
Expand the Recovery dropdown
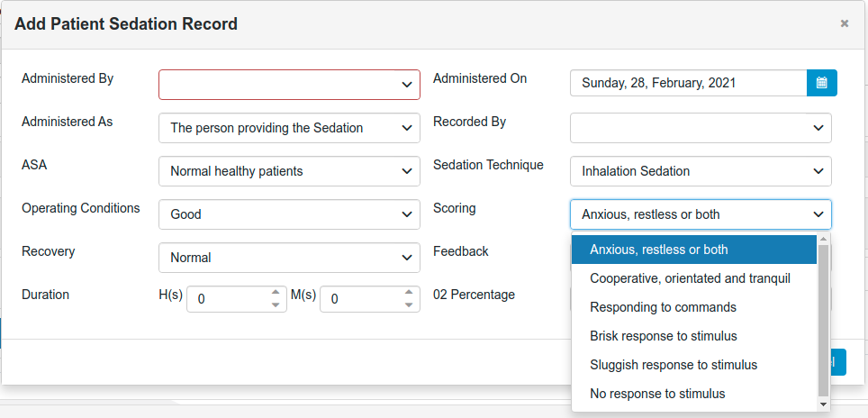289,258
